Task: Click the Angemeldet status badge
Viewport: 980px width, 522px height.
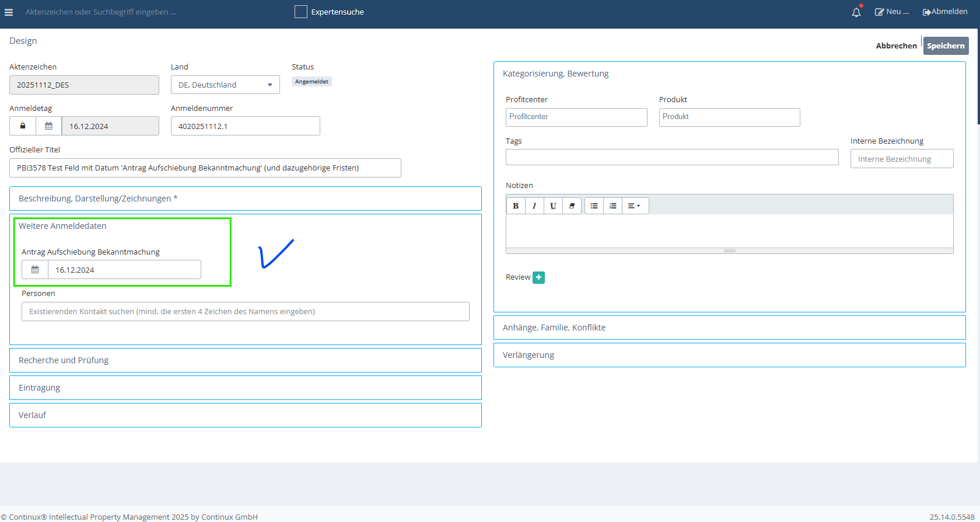Action: pyautogui.click(x=311, y=82)
